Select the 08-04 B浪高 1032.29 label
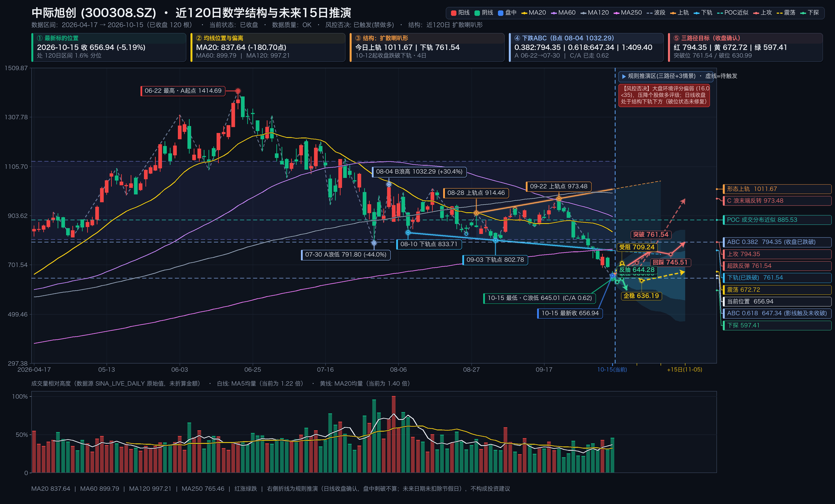 [x=419, y=172]
